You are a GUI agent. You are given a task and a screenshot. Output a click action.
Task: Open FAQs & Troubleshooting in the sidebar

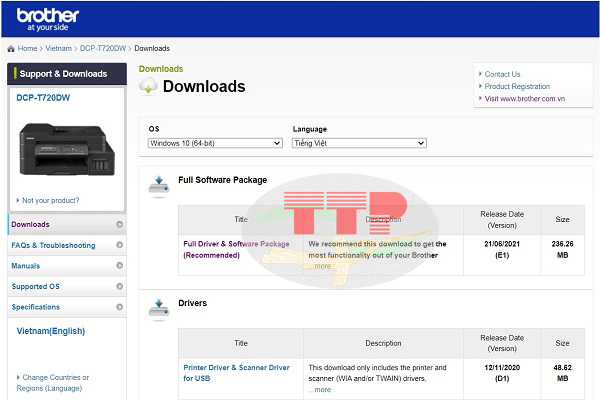point(67,245)
